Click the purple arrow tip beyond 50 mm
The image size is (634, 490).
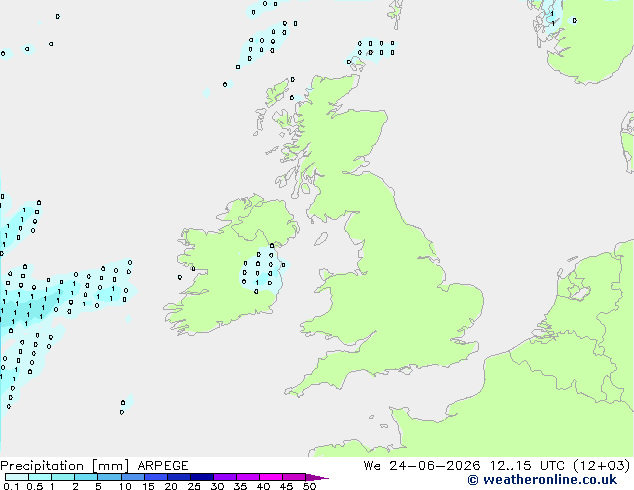pyautogui.click(x=317, y=477)
